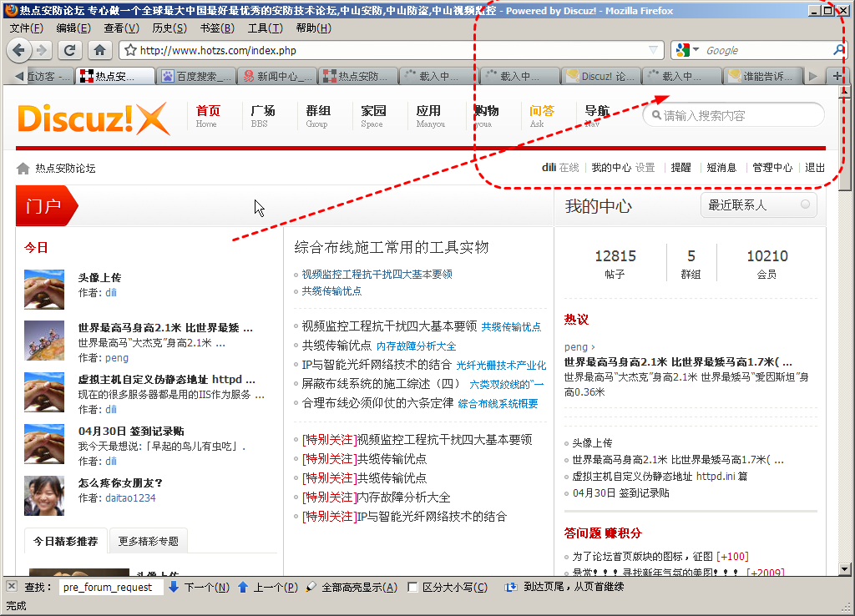Toggle 全部高亮显示(A) highlight all
The image size is (855, 616).
pyautogui.click(x=352, y=587)
